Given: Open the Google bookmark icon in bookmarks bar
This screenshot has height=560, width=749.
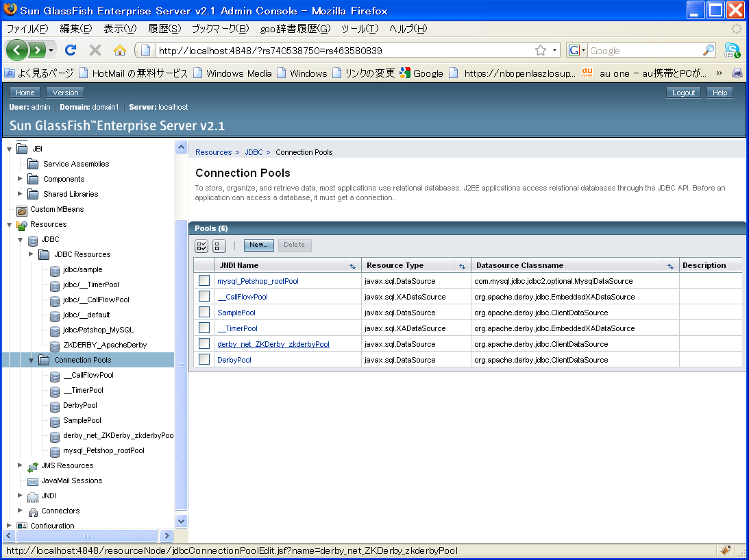Looking at the screenshot, I should [405, 73].
